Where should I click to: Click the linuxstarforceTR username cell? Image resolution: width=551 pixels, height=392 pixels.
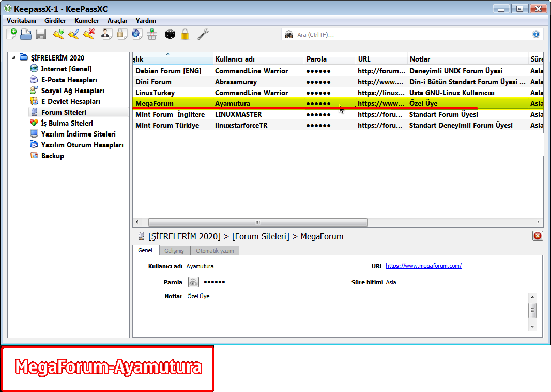pos(241,126)
